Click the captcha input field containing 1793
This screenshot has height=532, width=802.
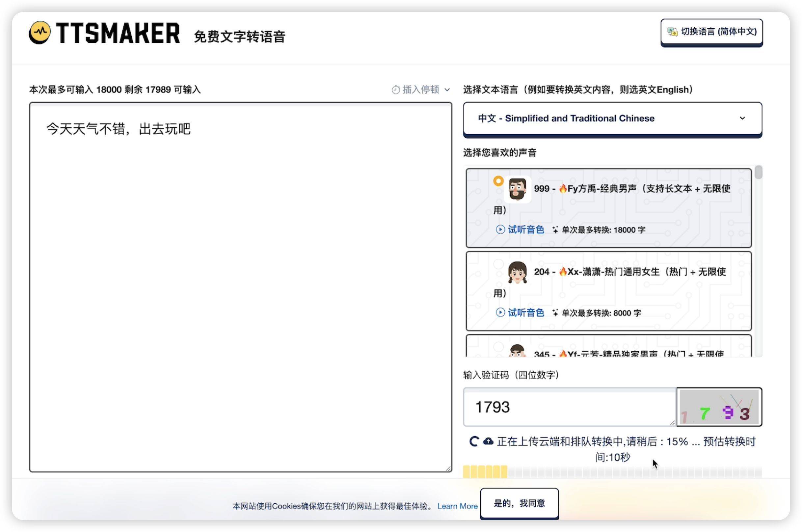(x=570, y=407)
